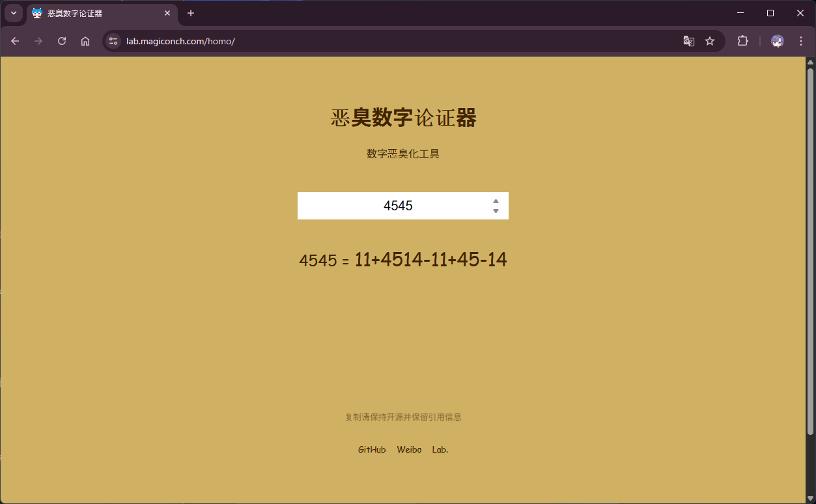
Task: Open the browser three-dot menu
Action: click(801, 41)
